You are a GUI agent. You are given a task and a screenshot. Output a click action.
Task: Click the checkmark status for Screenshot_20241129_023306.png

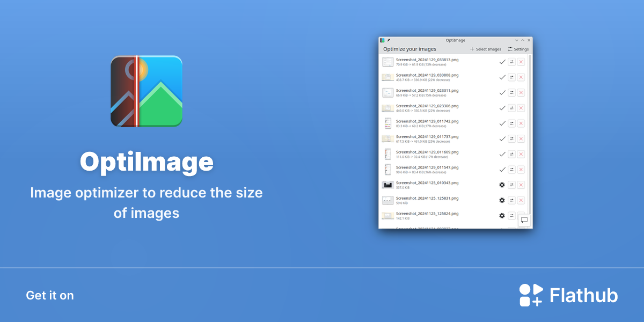pyautogui.click(x=502, y=108)
